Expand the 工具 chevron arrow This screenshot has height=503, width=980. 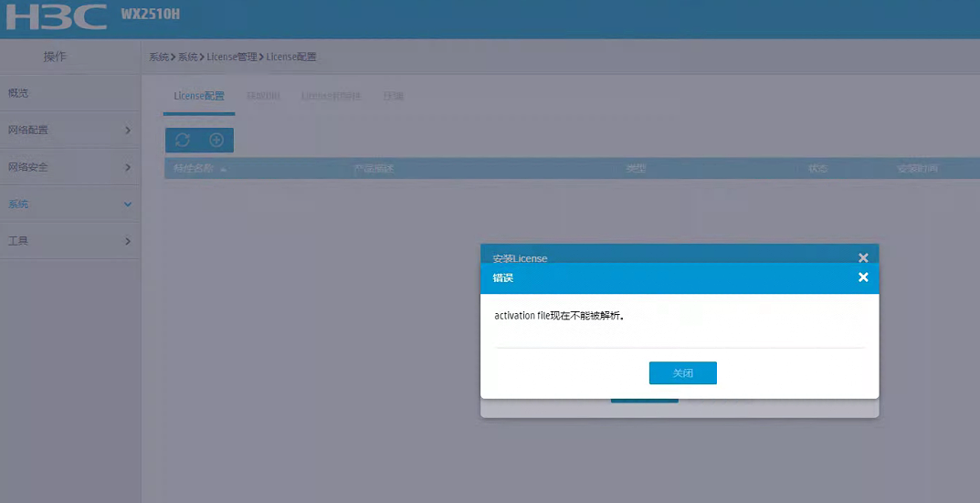(128, 241)
